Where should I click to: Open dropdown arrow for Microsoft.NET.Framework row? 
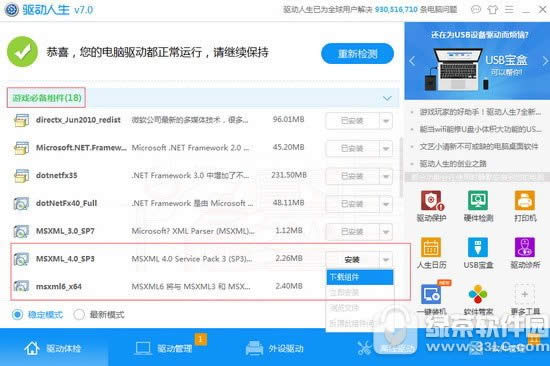(385, 149)
